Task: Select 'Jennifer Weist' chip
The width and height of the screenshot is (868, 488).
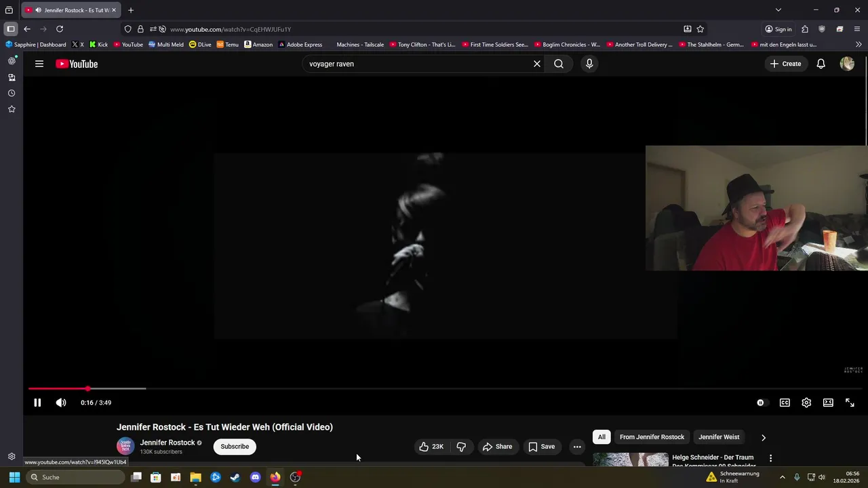Action: [719, 437]
